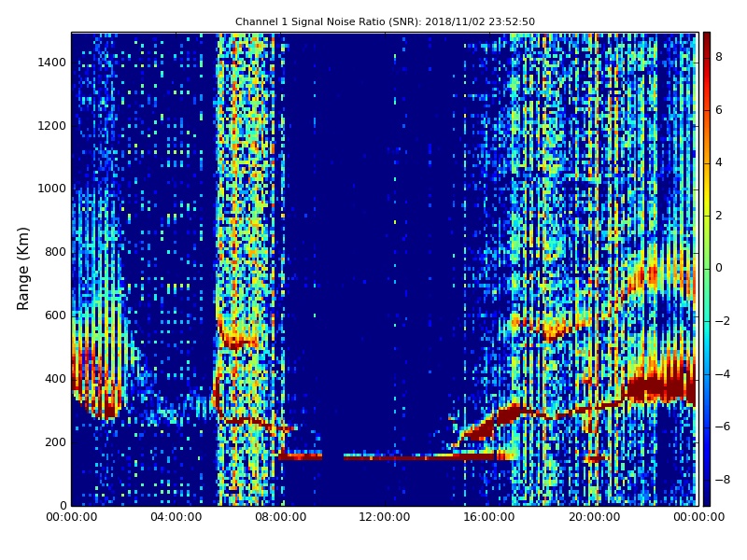Image resolution: width=747 pixels, height=560 pixels.
Task: Click the 200 range tick label
Action: click(55, 441)
